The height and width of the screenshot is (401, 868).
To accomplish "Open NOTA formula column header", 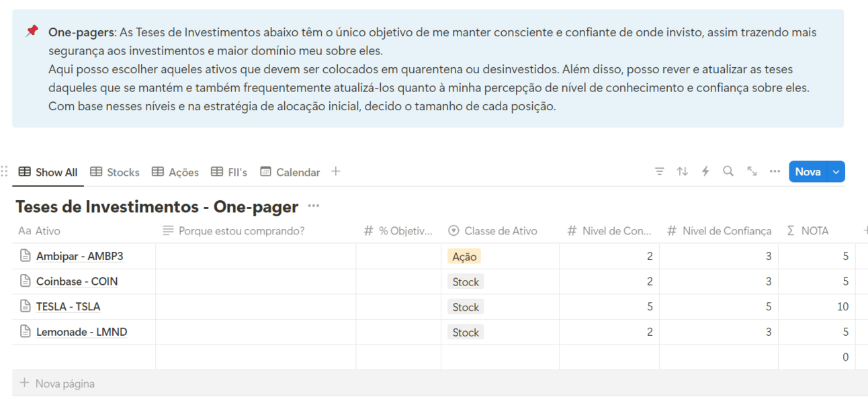I will [817, 230].
